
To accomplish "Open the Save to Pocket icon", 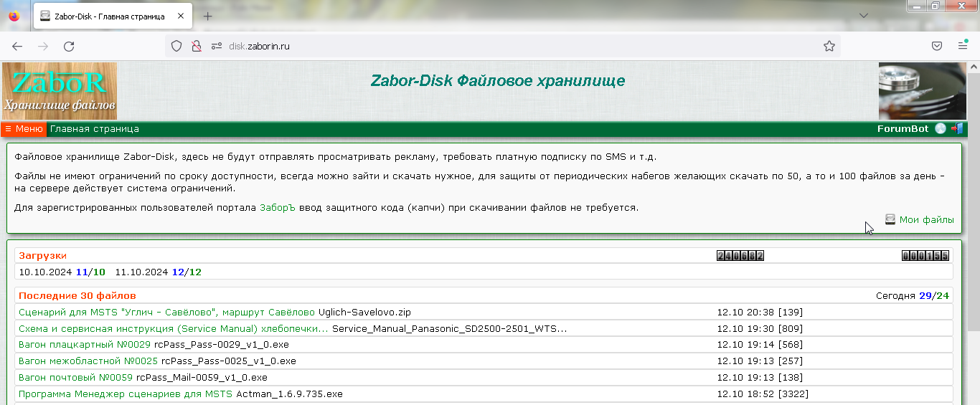I will coord(937,46).
